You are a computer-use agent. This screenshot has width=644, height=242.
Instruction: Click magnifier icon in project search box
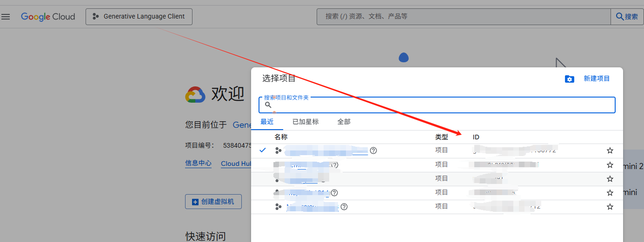pyautogui.click(x=268, y=105)
